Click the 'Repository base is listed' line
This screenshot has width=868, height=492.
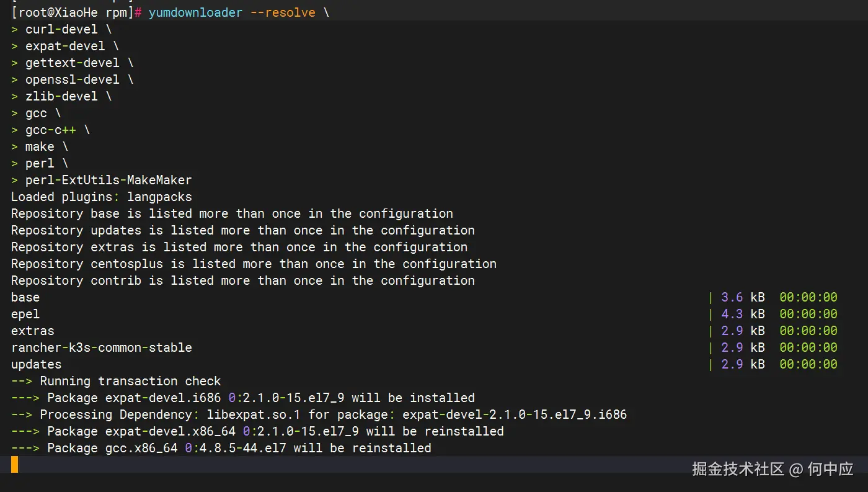coord(232,213)
